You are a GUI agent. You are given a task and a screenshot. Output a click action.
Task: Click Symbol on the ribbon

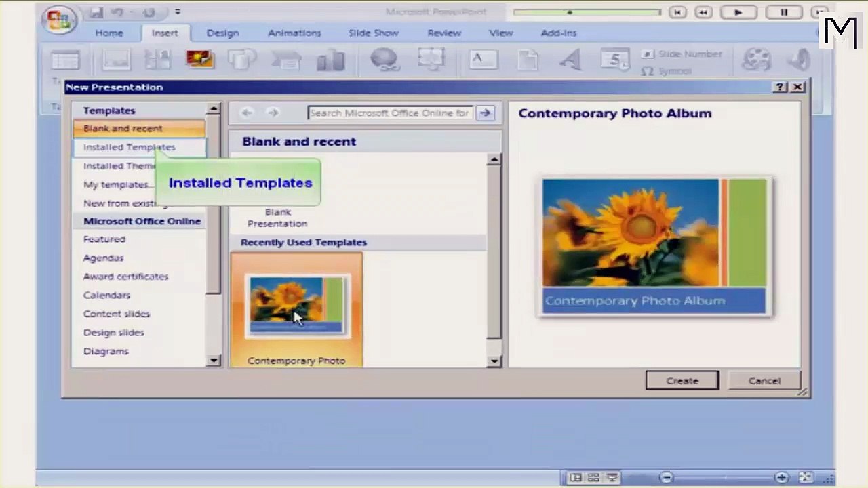pyautogui.click(x=667, y=70)
